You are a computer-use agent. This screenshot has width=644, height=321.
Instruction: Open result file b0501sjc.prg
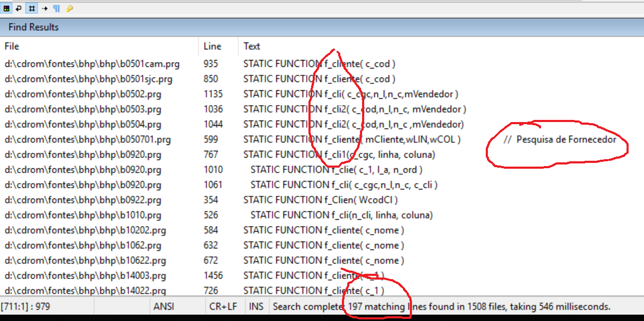tap(88, 79)
